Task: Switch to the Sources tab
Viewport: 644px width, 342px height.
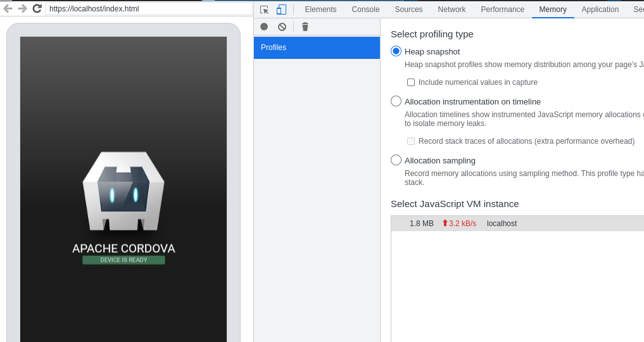Action: (x=408, y=9)
